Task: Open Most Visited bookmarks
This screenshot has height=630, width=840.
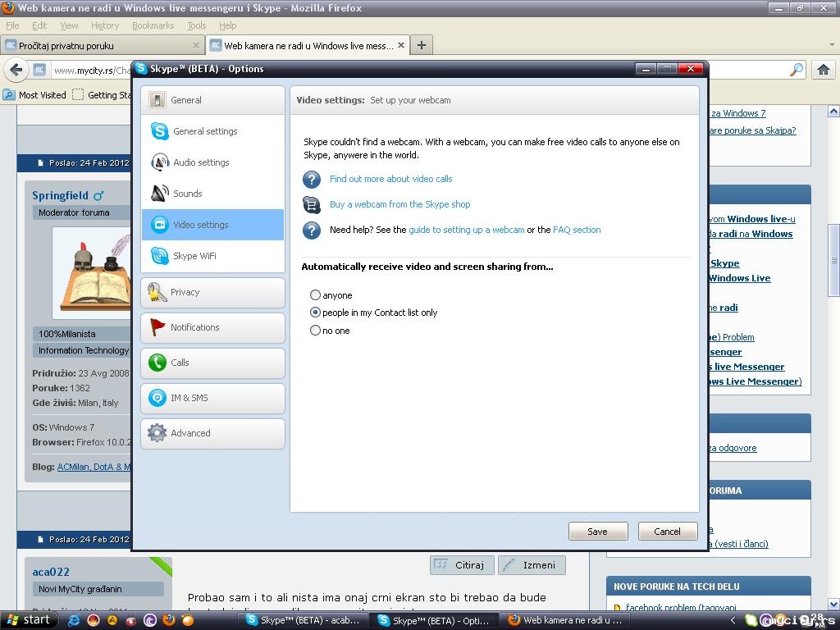Action: click(34, 95)
